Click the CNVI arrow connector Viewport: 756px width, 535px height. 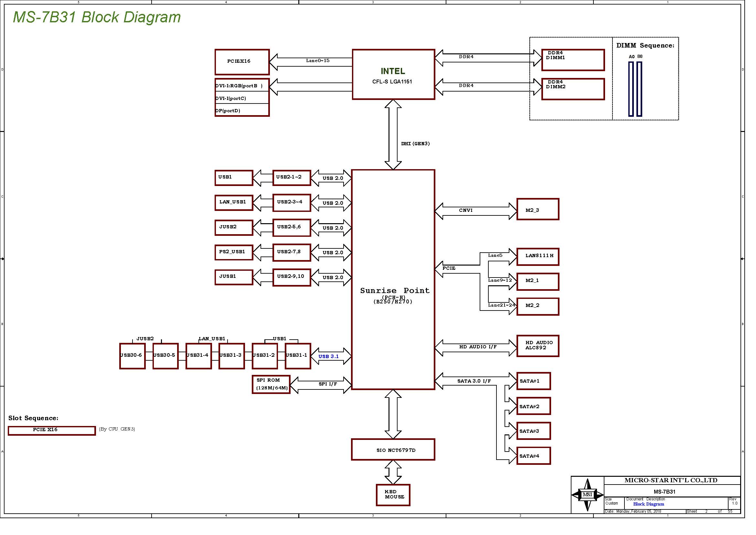(x=476, y=211)
